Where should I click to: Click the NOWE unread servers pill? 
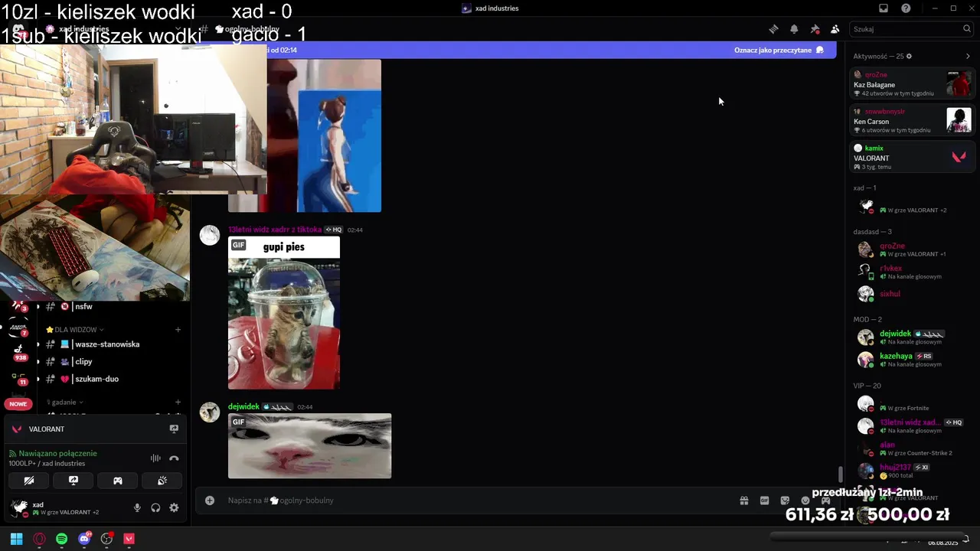click(18, 404)
